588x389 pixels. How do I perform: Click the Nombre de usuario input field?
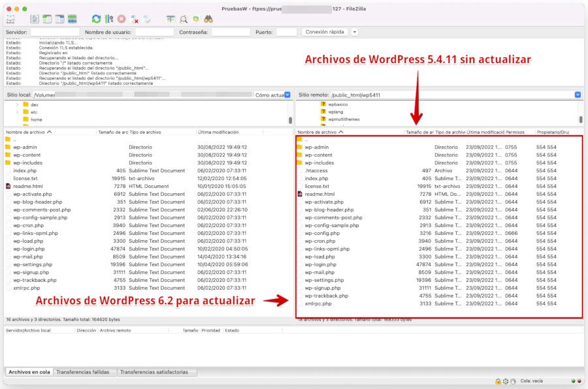(154, 32)
